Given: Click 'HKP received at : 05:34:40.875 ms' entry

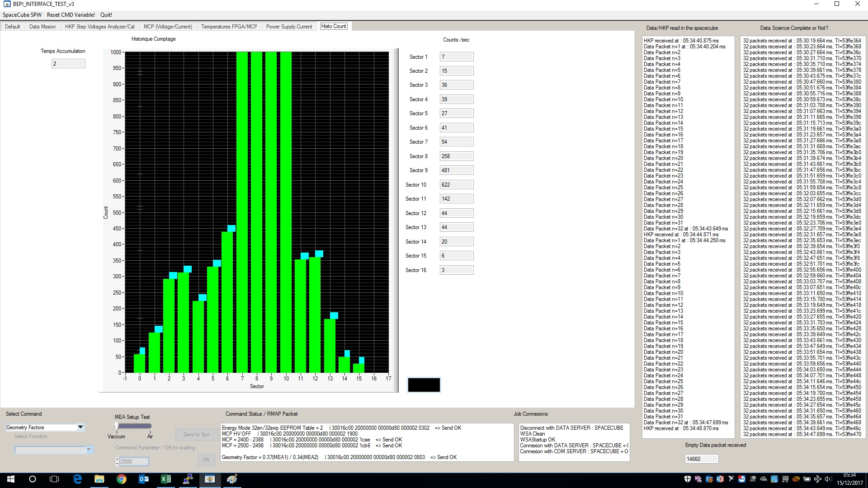Looking at the screenshot, I should 681,41.
